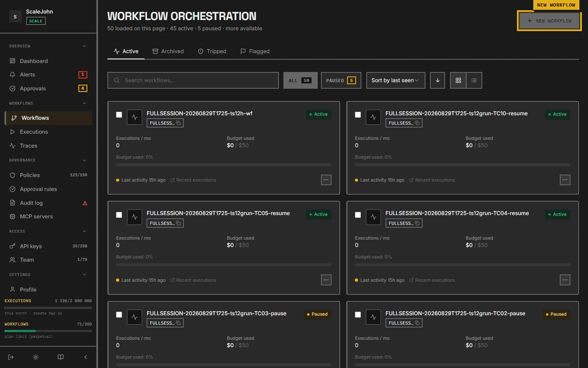Viewport: 588px width, 368px height.
Task: Copy ID tag of ts12h-wf workflow
Action: [x=165, y=123]
